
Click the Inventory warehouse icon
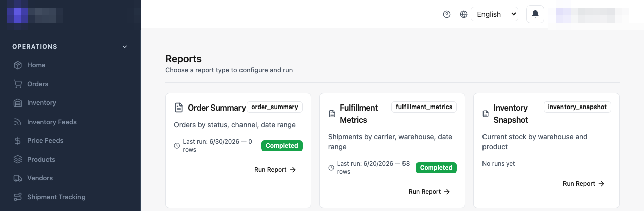[18, 103]
